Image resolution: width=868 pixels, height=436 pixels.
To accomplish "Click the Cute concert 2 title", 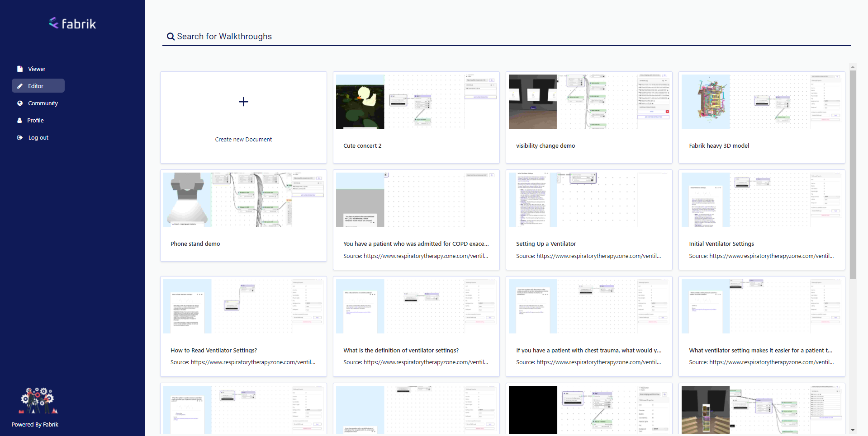I will pyautogui.click(x=362, y=146).
